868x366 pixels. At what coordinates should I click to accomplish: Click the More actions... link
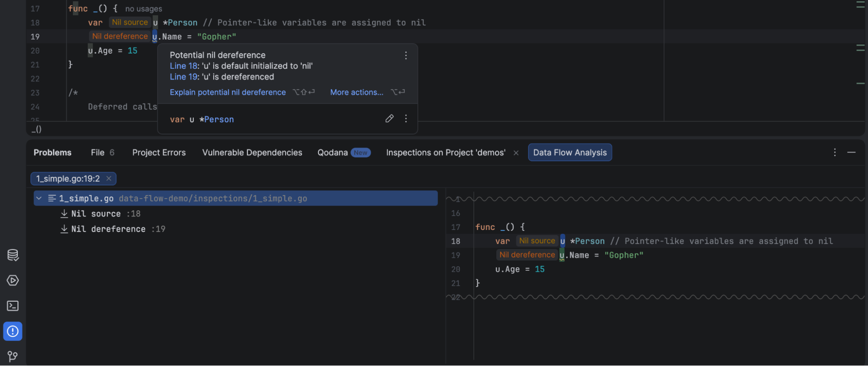356,92
